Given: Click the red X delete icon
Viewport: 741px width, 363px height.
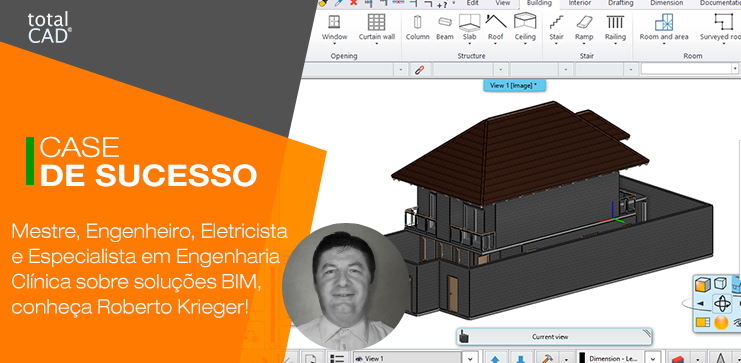Looking at the screenshot, I should point(353,3).
